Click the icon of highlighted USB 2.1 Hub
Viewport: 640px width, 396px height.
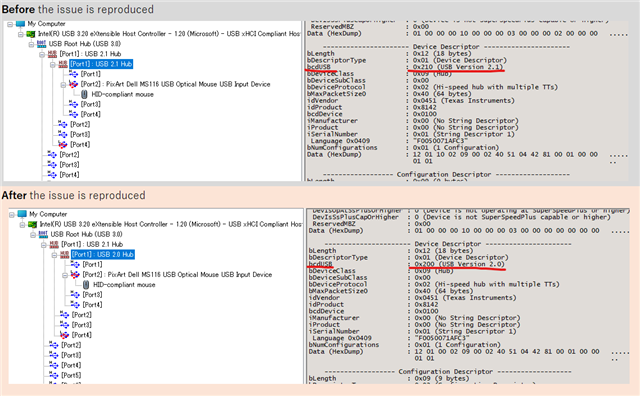63,64
